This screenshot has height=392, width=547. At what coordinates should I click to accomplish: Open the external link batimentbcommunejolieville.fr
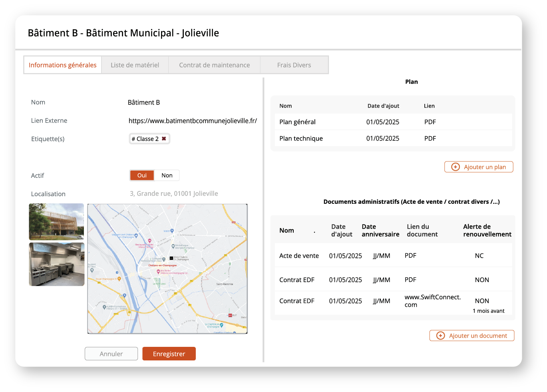click(x=193, y=121)
